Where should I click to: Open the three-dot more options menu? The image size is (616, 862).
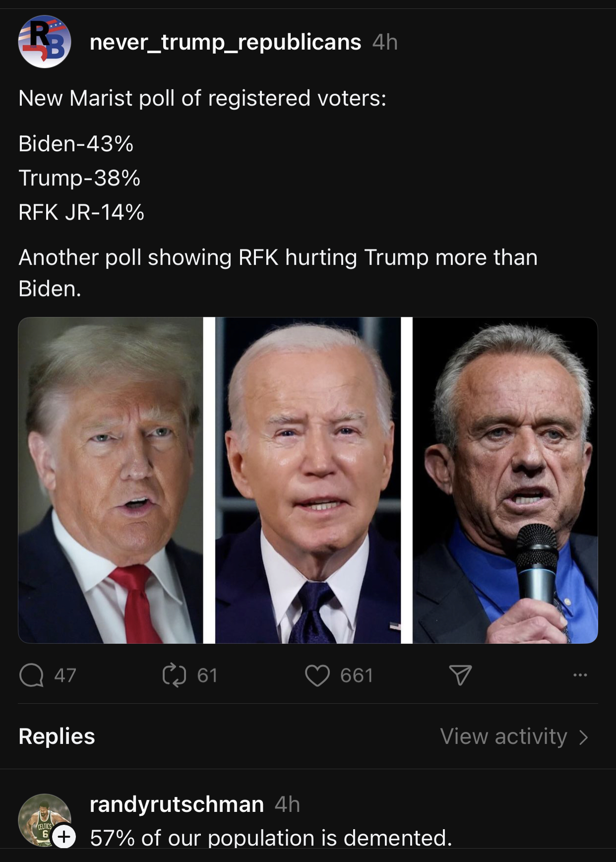pos(580,675)
